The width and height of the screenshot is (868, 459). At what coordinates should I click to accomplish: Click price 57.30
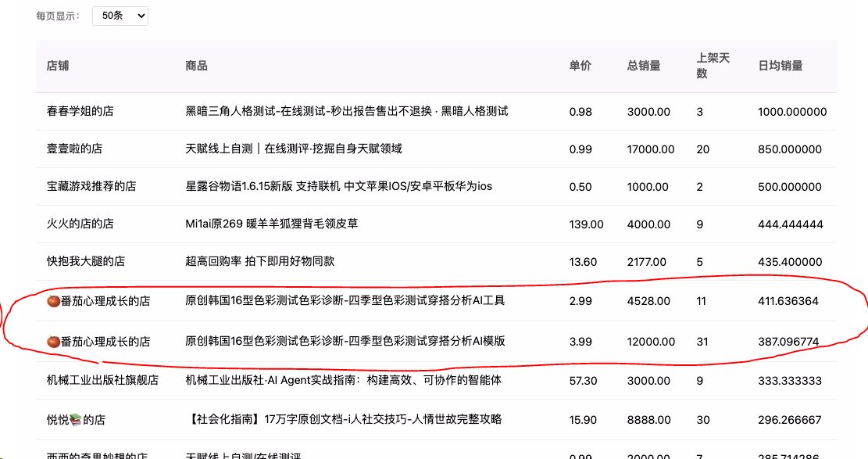coord(583,381)
